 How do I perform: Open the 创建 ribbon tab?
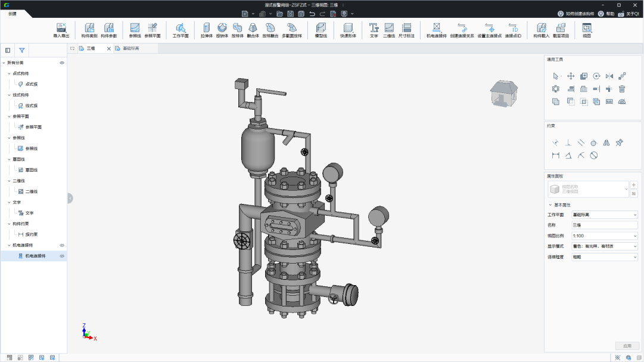point(13,14)
